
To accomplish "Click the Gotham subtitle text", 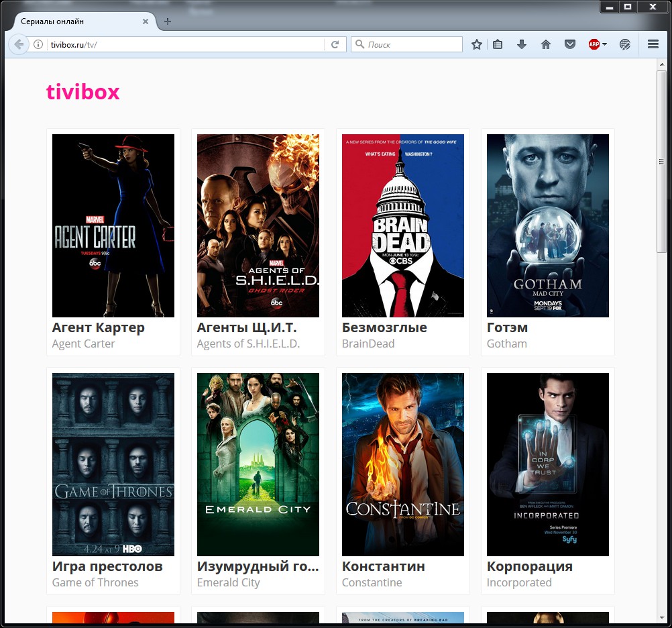I will [x=507, y=344].
